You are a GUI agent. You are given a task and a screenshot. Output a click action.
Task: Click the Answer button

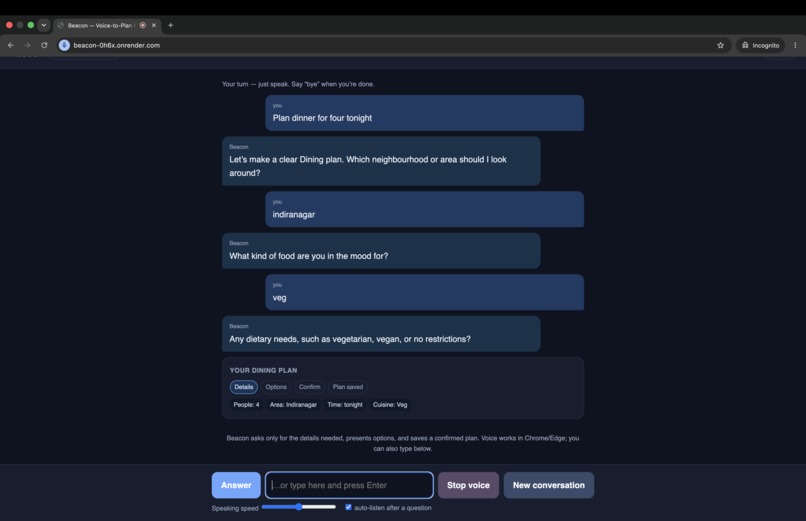(x=236, y=485)
